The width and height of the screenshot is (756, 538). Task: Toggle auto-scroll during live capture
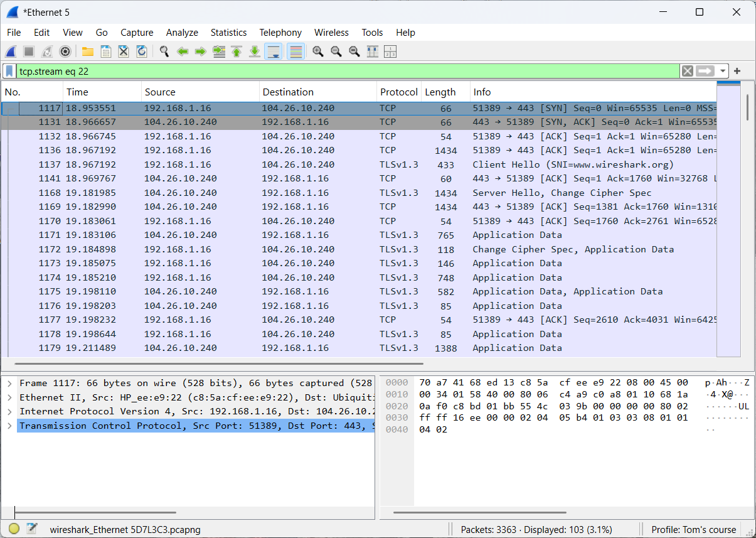click(273, 51)
